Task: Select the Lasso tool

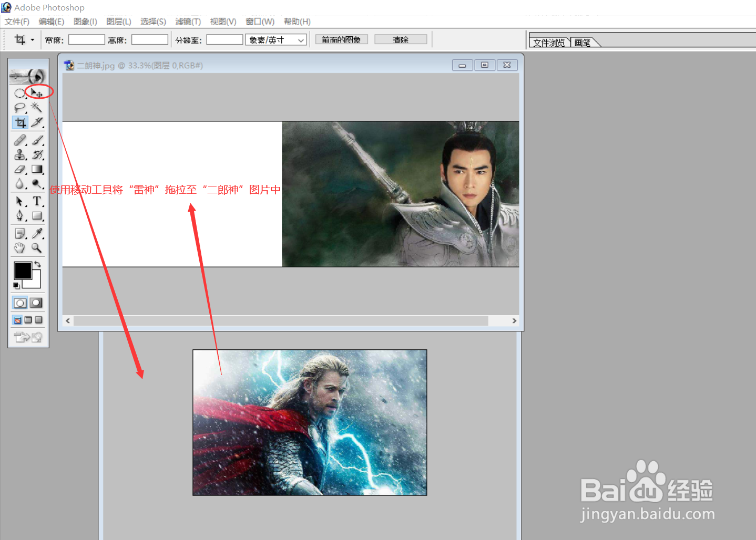Action: [20, 108]
